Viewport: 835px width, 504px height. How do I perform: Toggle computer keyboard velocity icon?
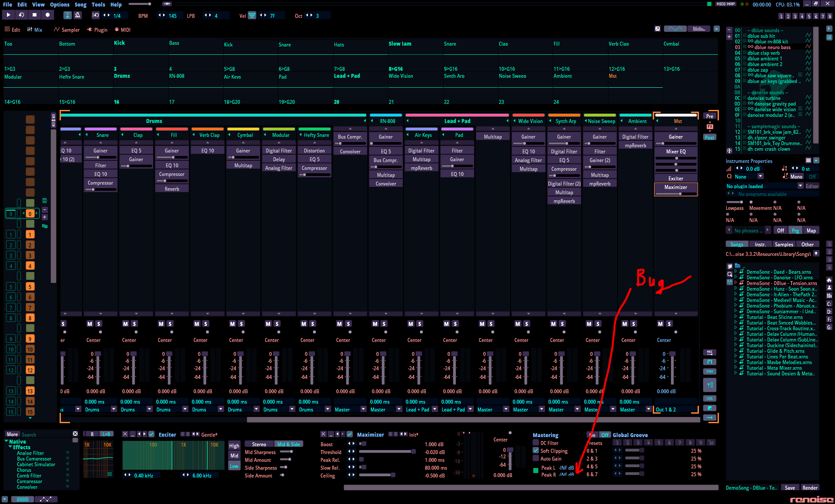[x=252, y=16]
